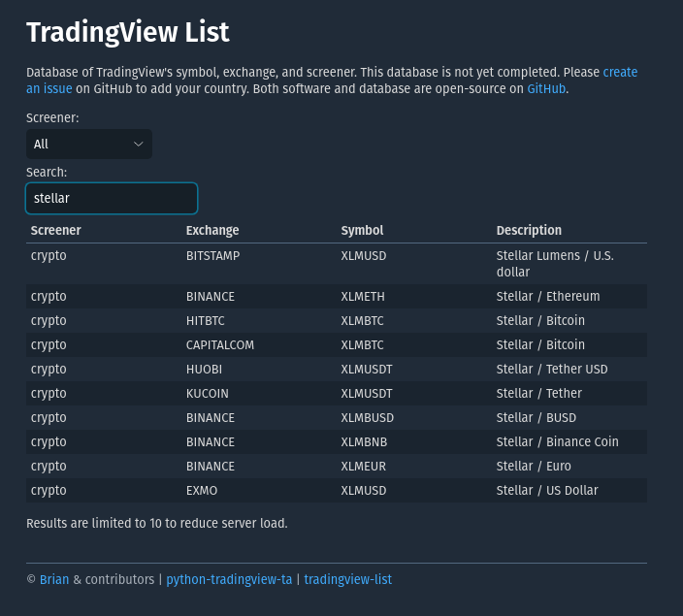Follow the GitHub link in the description
Image resolution: width=683 pixels, height=616 pixels.
click(546, 89)
